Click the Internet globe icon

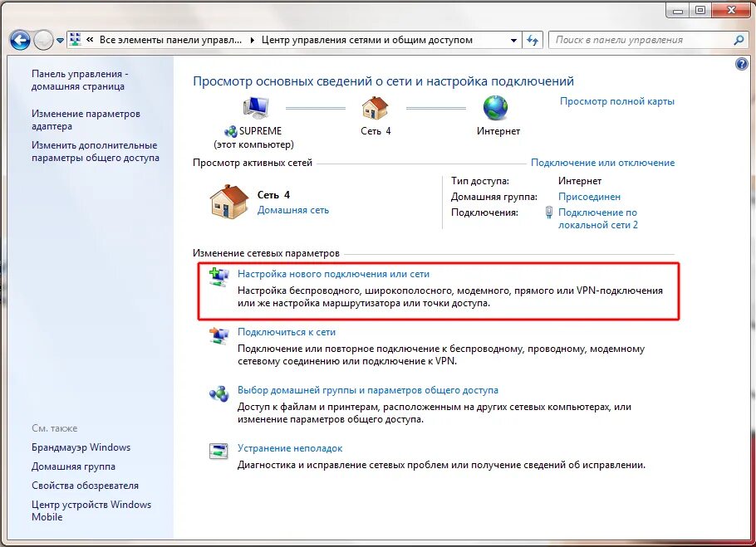click(496, 107)
